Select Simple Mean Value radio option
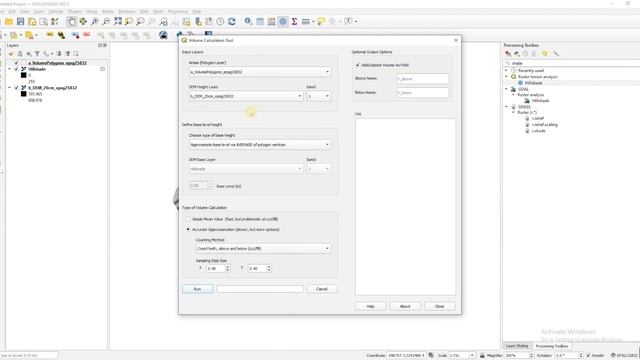 click(188, 219)
